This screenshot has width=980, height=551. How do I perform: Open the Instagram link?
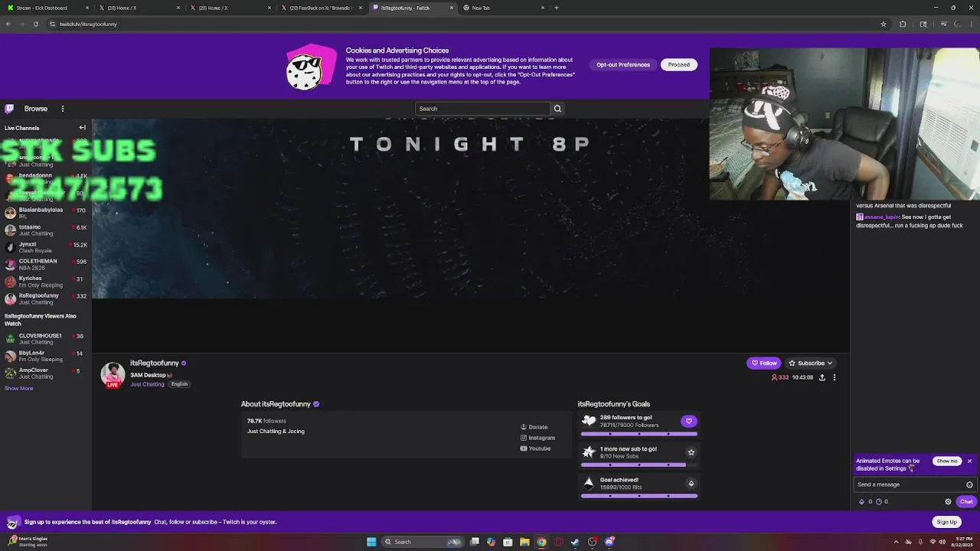coord(537,438)
